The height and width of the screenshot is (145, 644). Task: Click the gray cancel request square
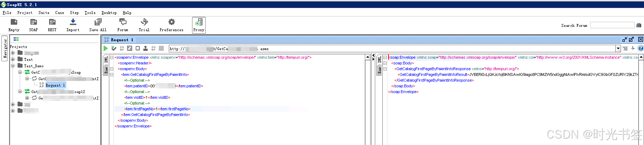161,48
